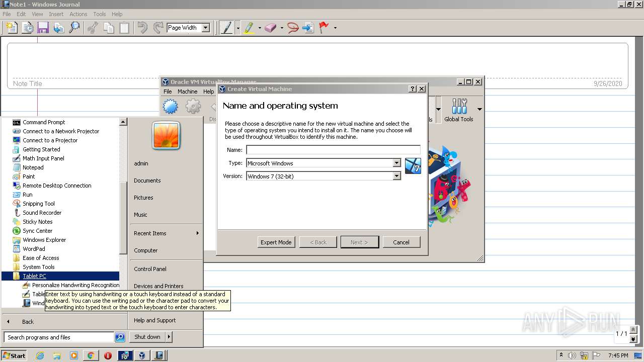Click the Start button

pyautogui.click(x=14, y=355)
